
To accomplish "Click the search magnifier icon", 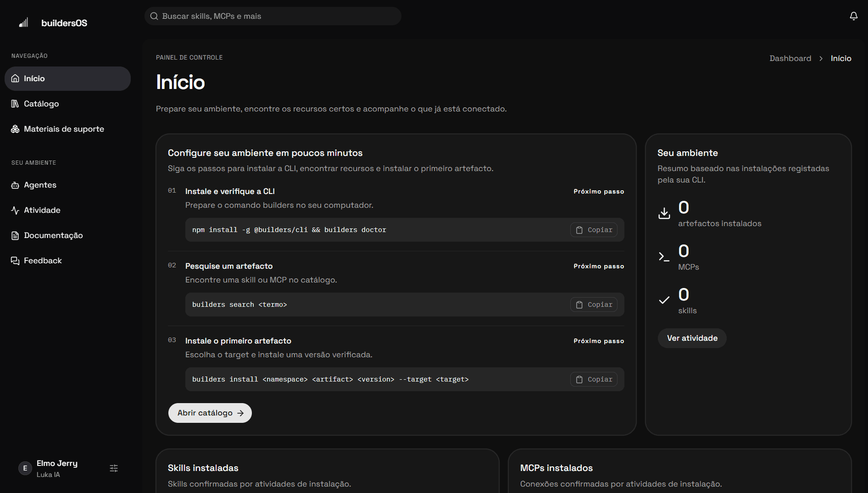I will pos(154,16).
